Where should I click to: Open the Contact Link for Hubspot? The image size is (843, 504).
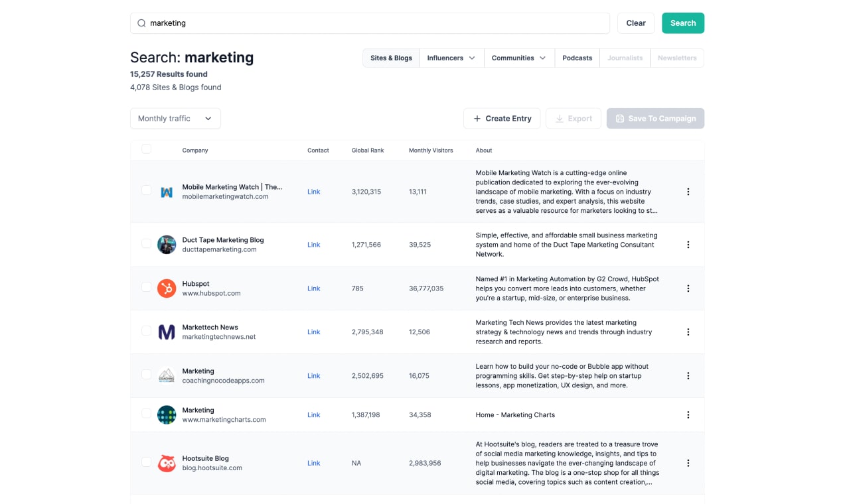[x=314, y=288]
